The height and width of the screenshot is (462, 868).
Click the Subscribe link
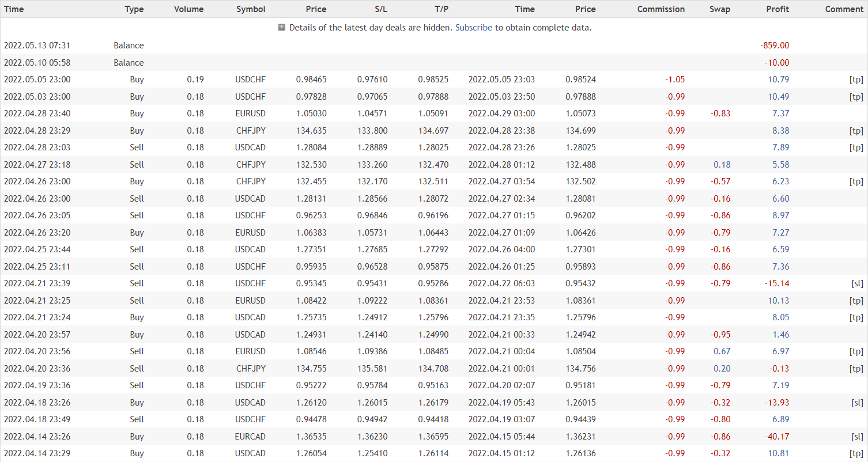[x=474, y=28]
